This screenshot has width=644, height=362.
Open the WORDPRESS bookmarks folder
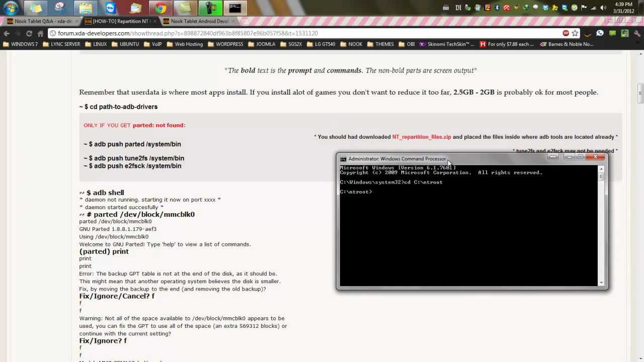pos(225,44)
